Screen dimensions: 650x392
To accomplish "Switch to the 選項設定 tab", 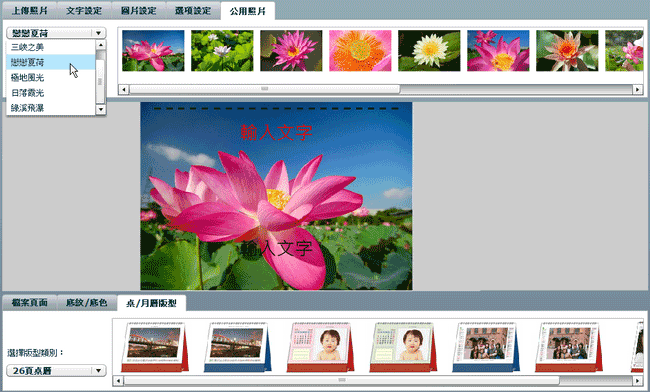I will click(x=193, y=10).
